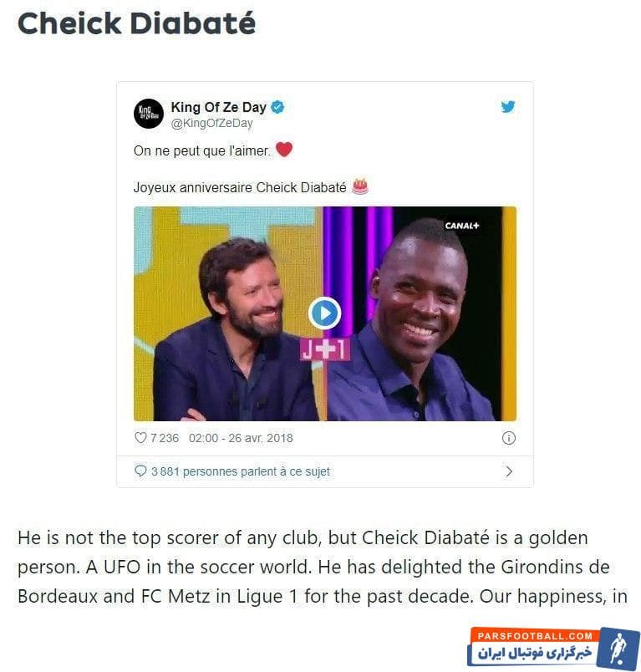Image resolution: width=641 pixels, height=672 pixels.
Task: Click the speech bubble reply icon
Action: tap(140, 471)
